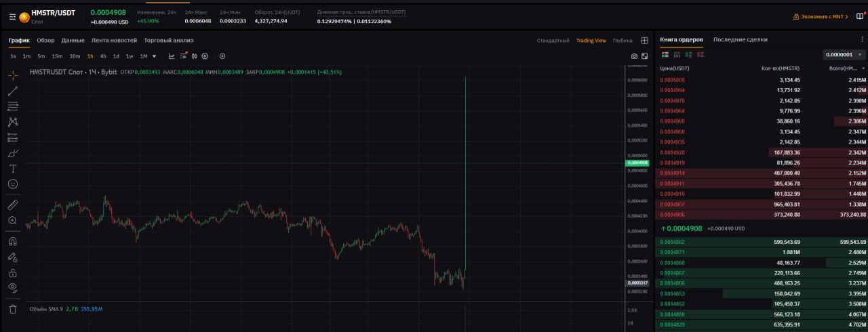868x332 pixels.
Task: Switch to the Последние сделки tab
Action: (x=740, y=40)
